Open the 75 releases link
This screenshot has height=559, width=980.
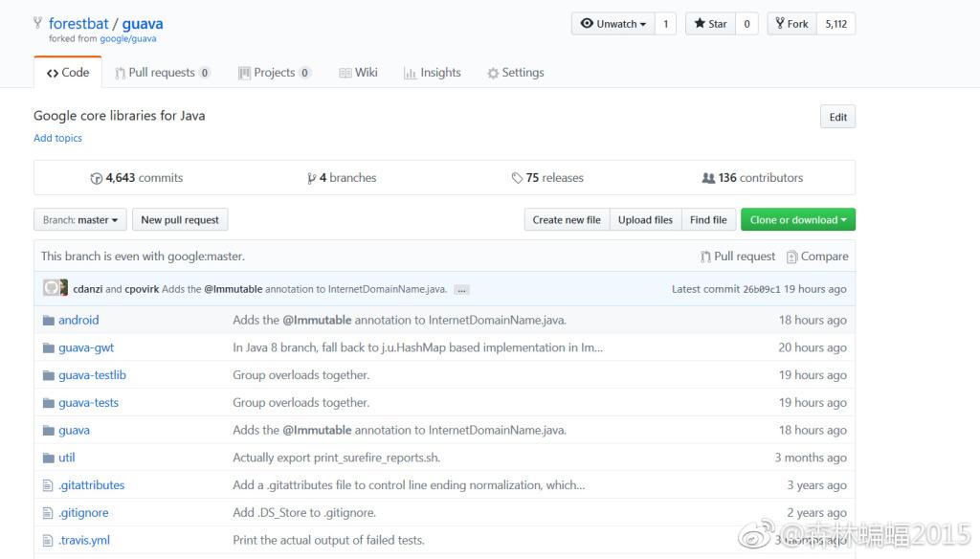[547, 178]
